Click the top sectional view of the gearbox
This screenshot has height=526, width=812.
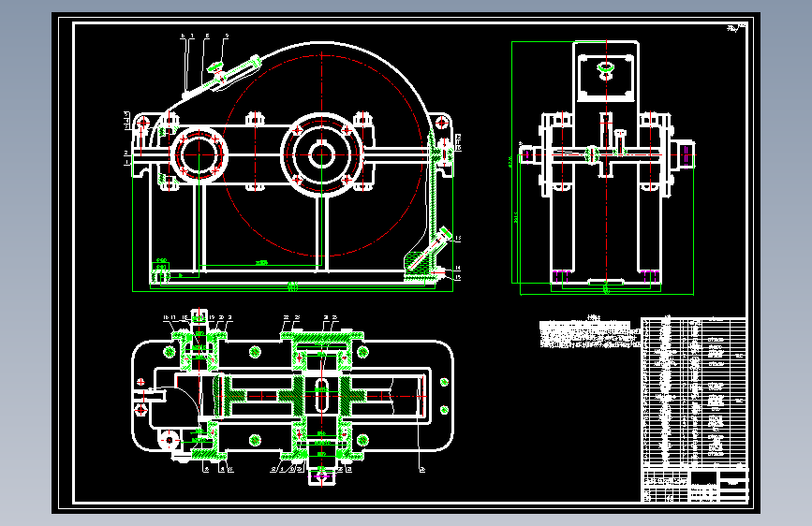292,398
